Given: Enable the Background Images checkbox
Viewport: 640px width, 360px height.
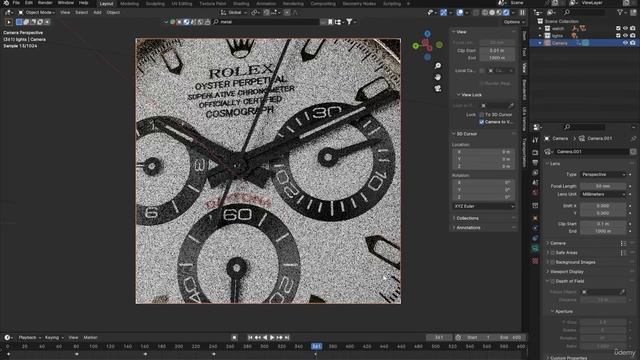Looking at the screenshot, I should (x=553, y=262).
